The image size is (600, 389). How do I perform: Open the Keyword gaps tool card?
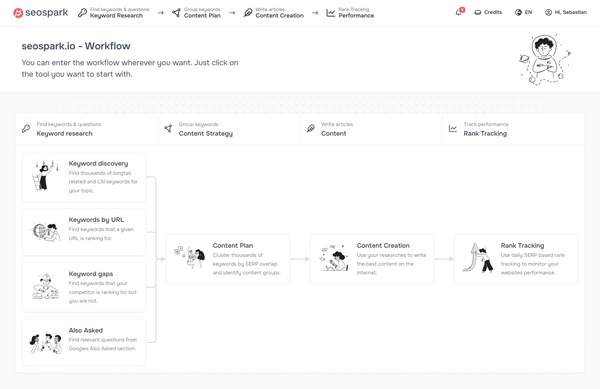point(84,287)
